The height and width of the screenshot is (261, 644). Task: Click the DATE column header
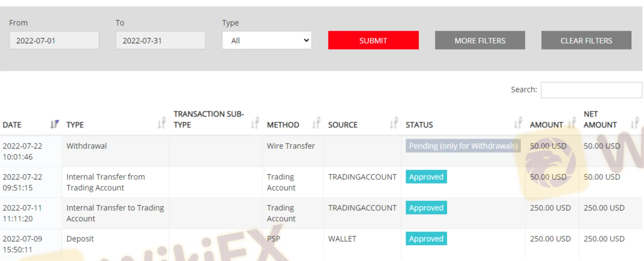click(x=12, y=125)
